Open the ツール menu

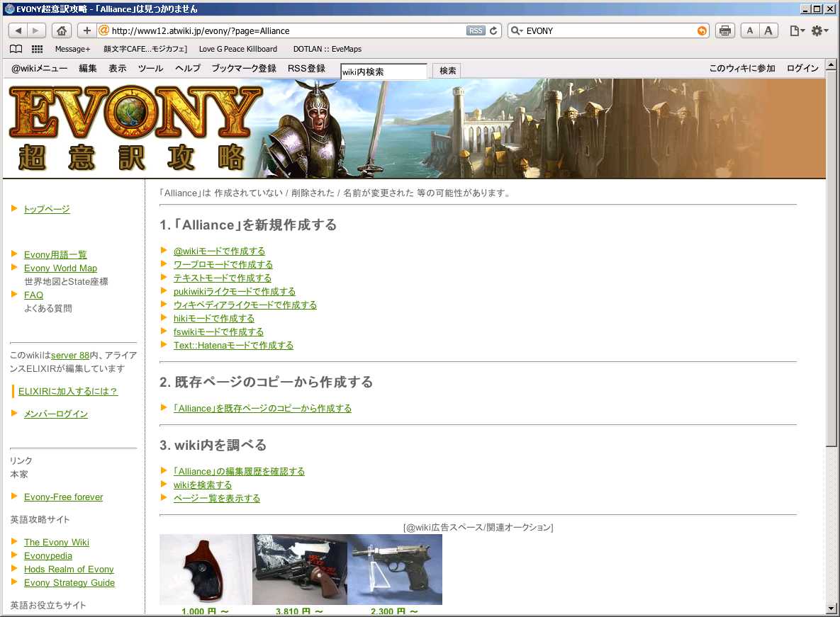[150, 69]
